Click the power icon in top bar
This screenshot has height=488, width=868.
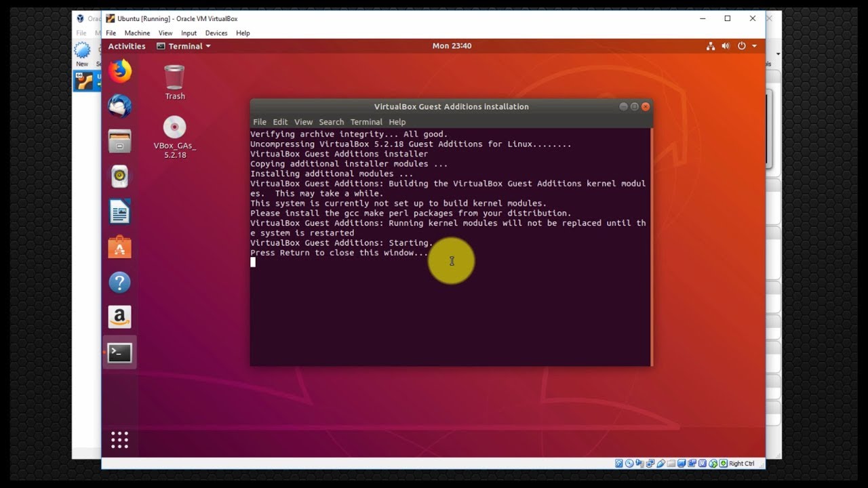[741, 46]
